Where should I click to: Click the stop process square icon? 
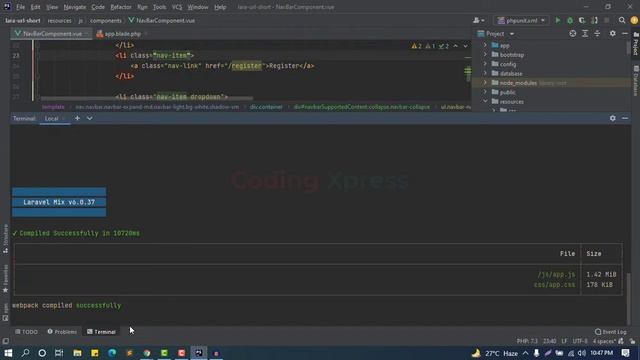click(607, 20)
